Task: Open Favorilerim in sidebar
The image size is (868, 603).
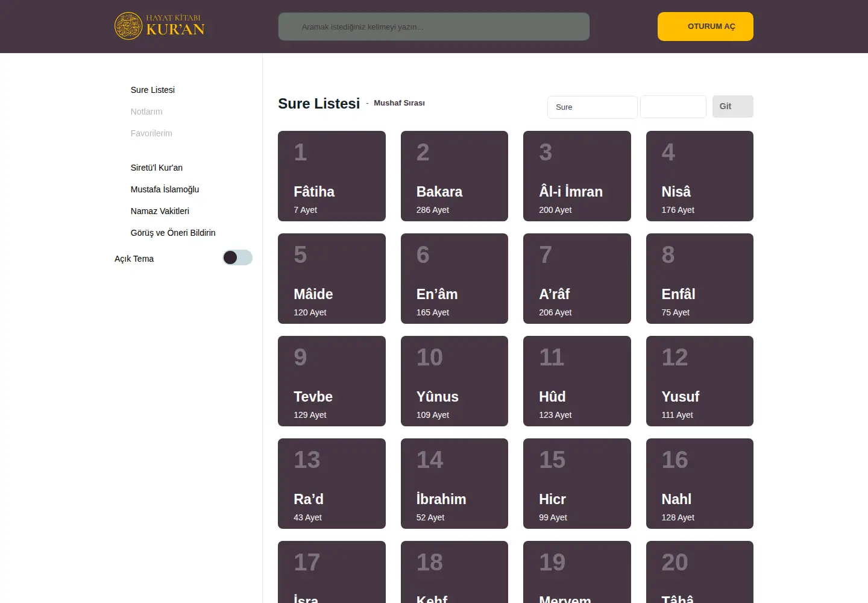Action: coord(151,133)
